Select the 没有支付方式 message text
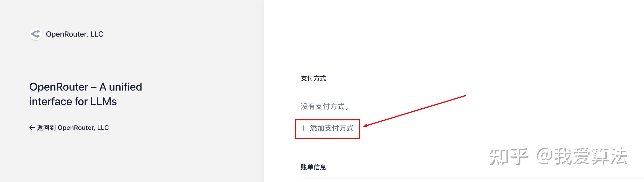This screenshot has width=644, height=182. coord(324,107)
